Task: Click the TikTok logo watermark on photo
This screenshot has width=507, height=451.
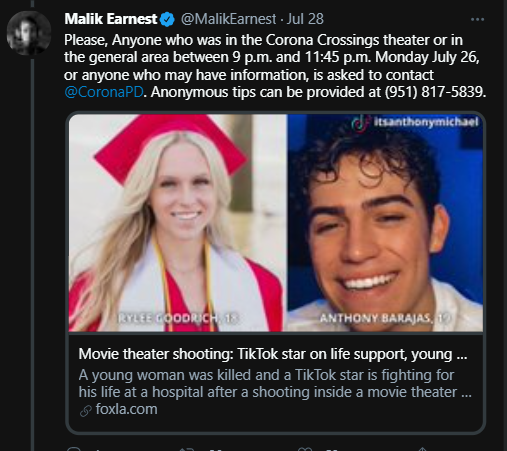Action: [x=360, y=123]
